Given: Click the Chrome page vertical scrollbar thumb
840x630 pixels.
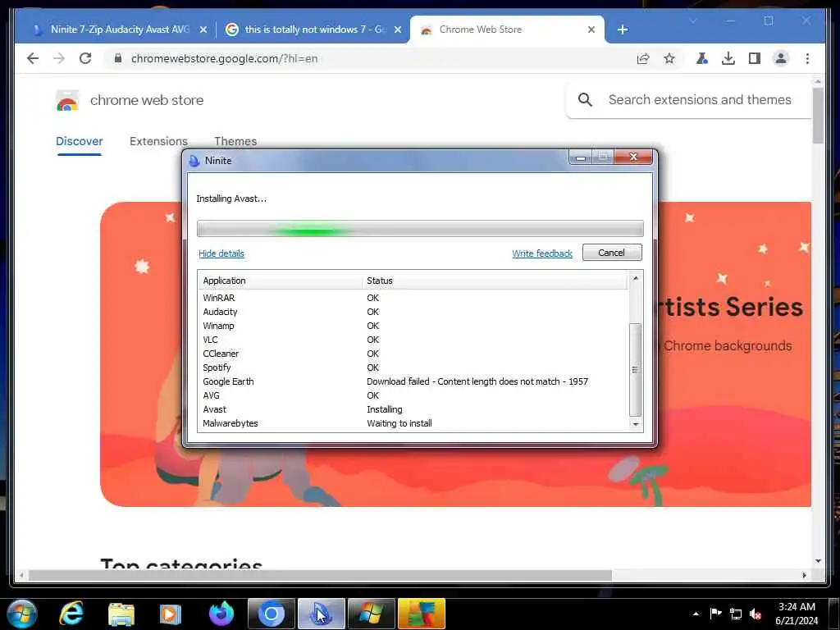Looking at the screenshot, I should tap(818, 115).
